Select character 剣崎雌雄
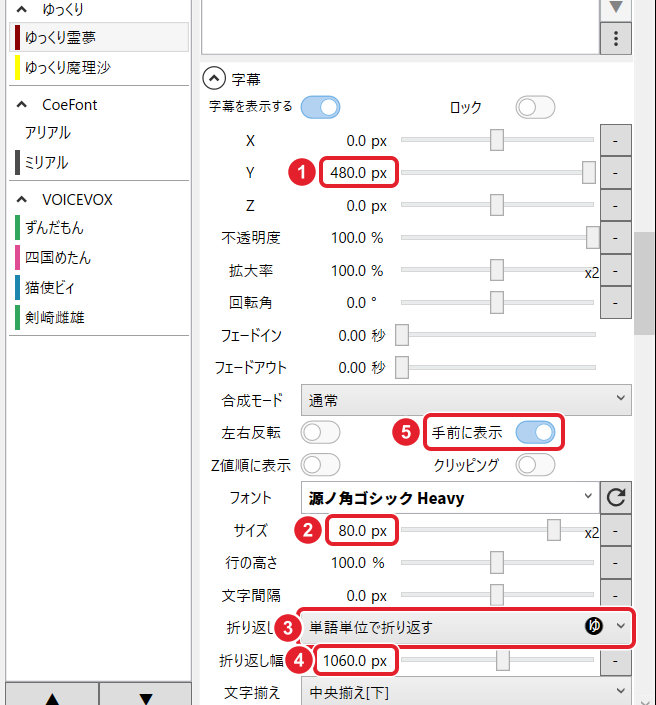Screen dimensions: 656x705 (99, 317)
